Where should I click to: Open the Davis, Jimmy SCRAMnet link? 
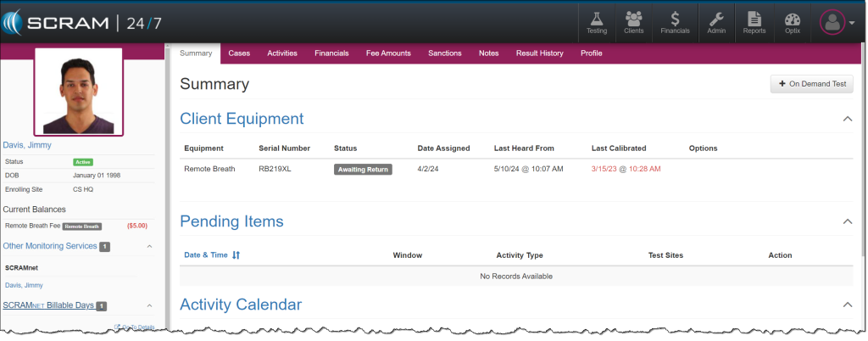point(24,286)
